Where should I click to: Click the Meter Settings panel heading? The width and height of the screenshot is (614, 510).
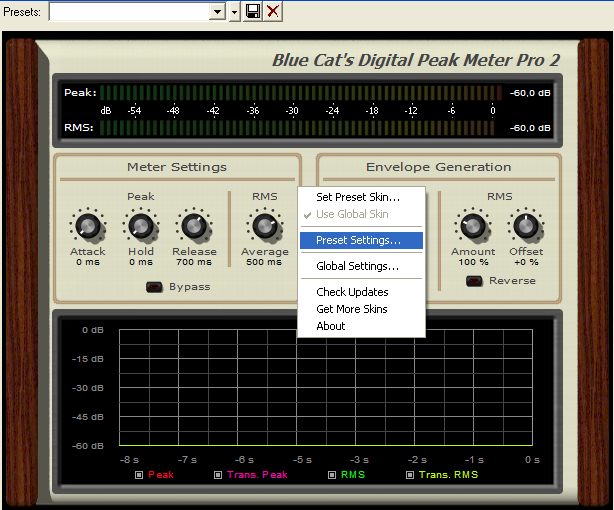177,167
